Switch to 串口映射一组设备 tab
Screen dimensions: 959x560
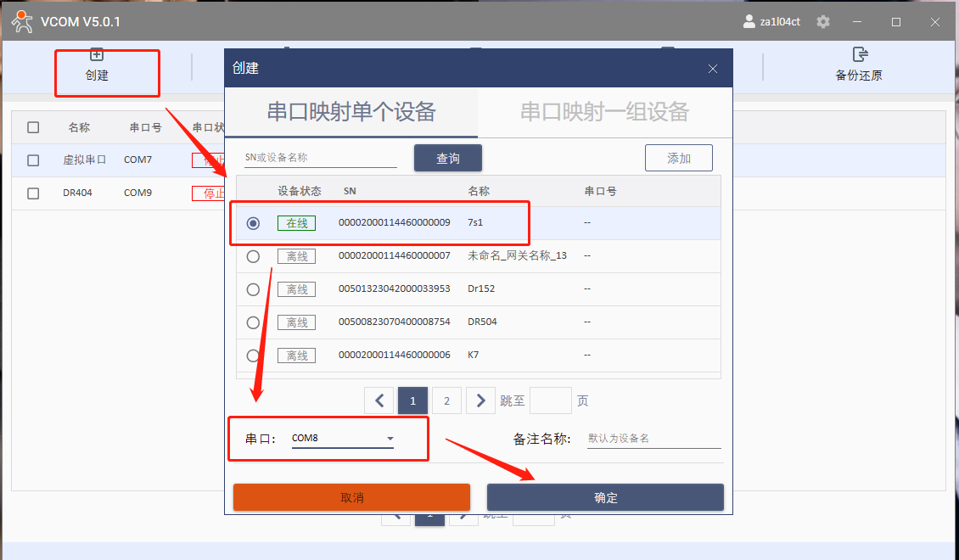tap(604, 112)
